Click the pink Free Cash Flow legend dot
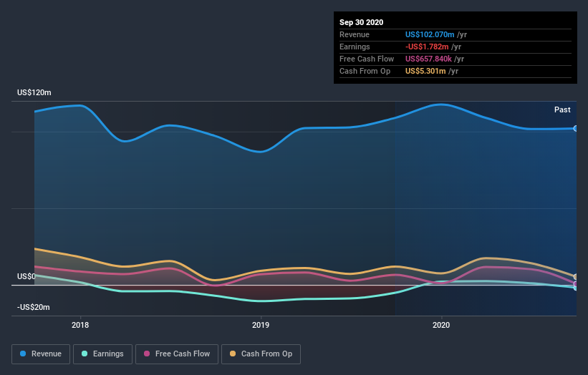This screenshot has width=588, height=375. (x=147, y=354)
